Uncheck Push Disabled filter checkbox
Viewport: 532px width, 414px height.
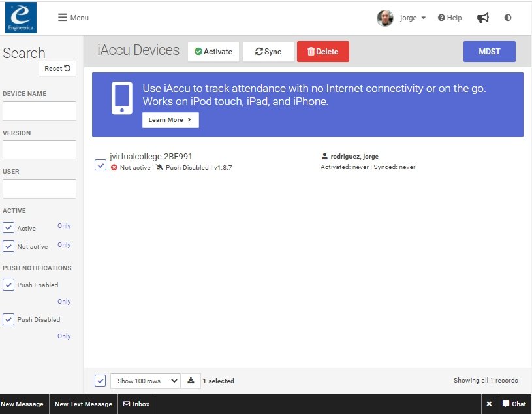tap(8, 319)
